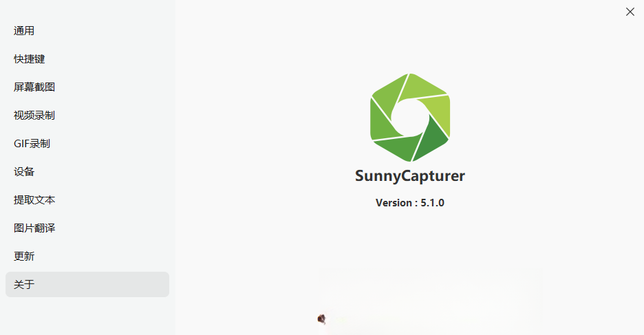Open the 通用 settings section
The image size is (644, 335).
(87, 31)
